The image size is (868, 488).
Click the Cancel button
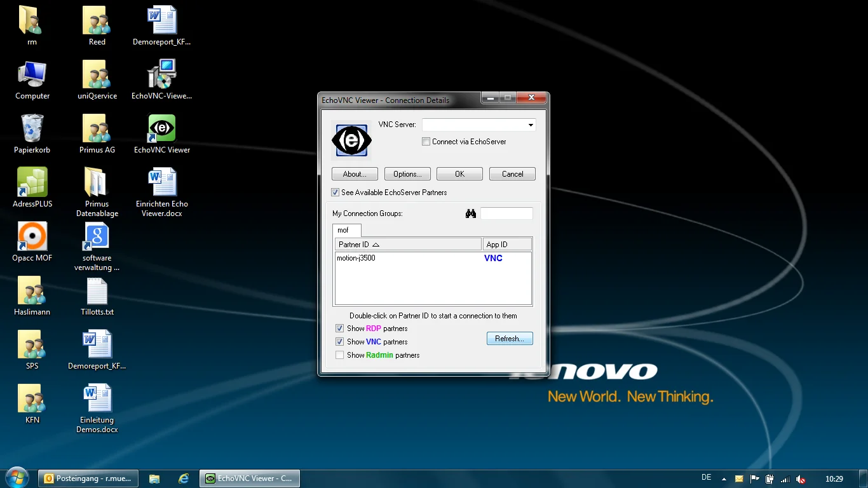512,174
